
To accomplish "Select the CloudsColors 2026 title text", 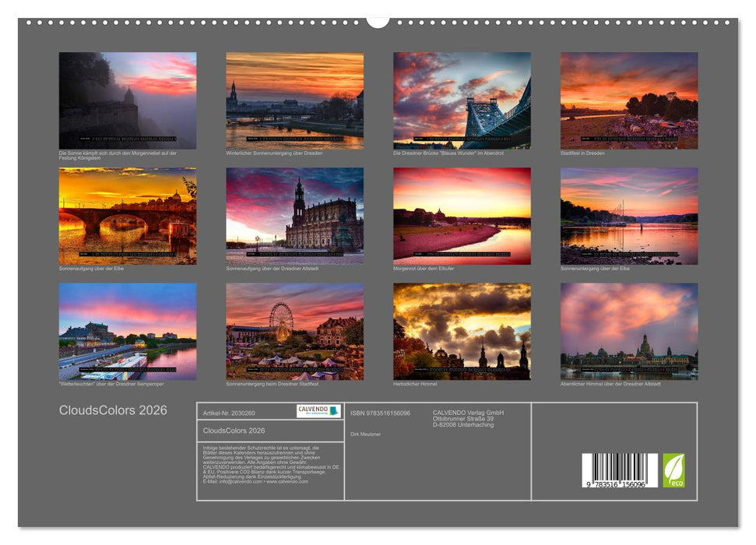I will [x=112, y=408].
